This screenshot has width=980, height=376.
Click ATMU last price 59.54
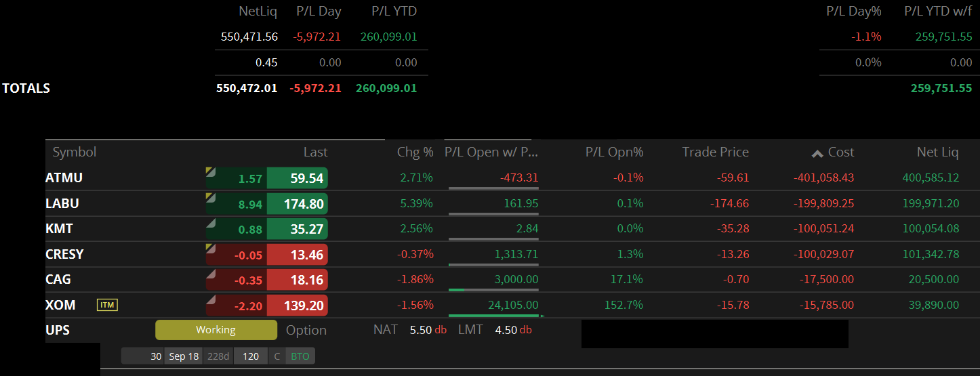click(298, 178)
